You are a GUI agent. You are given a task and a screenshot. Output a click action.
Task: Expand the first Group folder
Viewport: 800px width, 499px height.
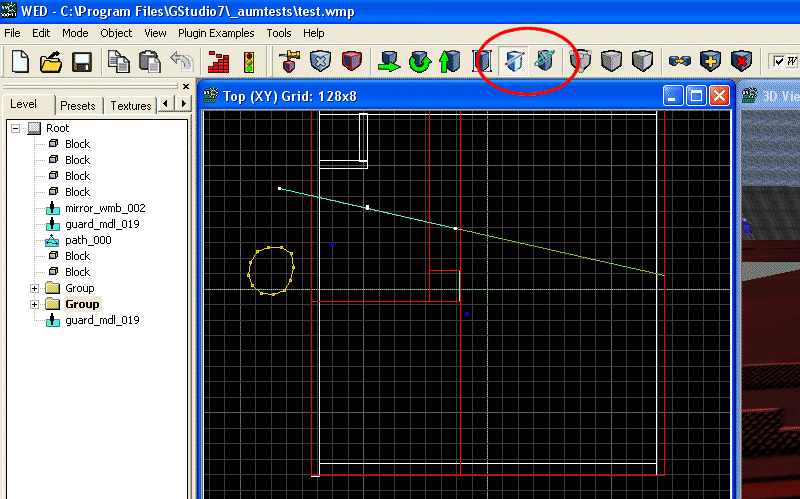pyautogui.click(x=35, y=288)
